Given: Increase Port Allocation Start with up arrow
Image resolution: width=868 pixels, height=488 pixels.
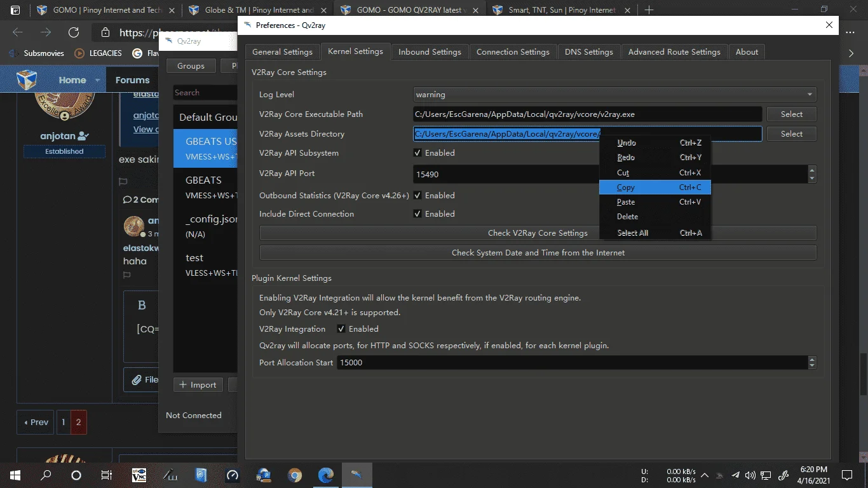Looking at the screenshot, I should click(812, 359).
